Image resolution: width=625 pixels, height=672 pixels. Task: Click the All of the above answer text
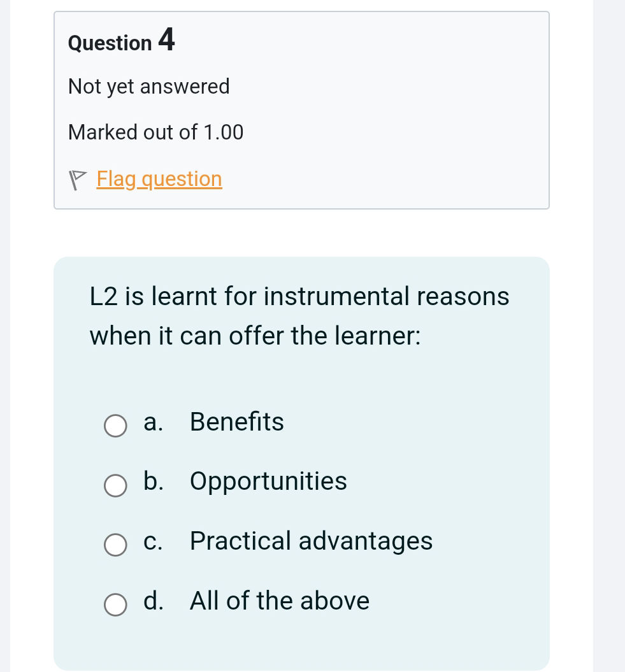tap(279, 601)
